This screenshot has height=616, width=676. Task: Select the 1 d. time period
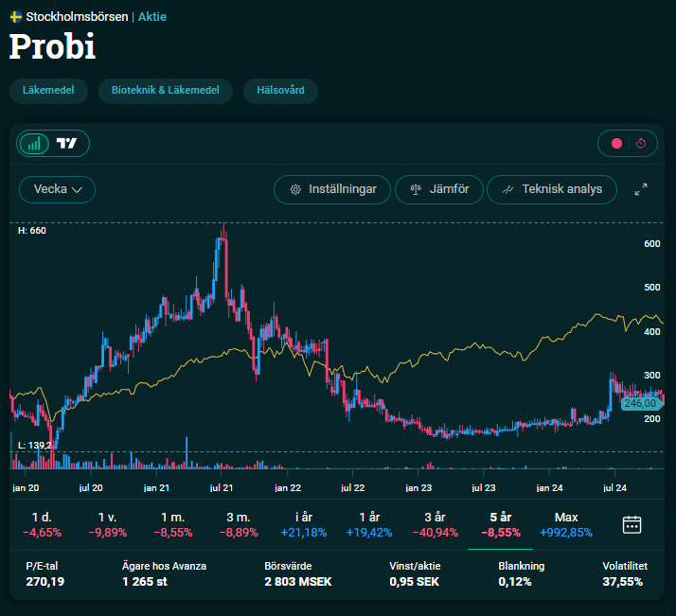42,524
